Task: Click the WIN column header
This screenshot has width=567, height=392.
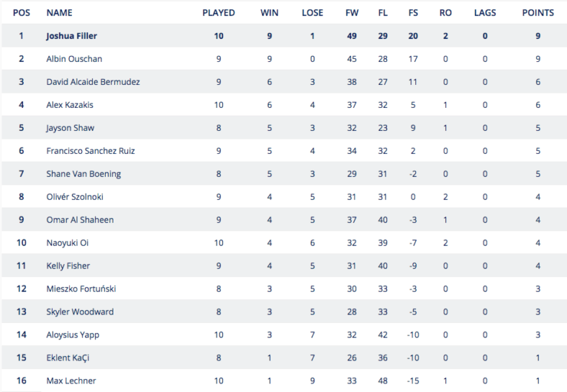Action: (x=270, y=13)
